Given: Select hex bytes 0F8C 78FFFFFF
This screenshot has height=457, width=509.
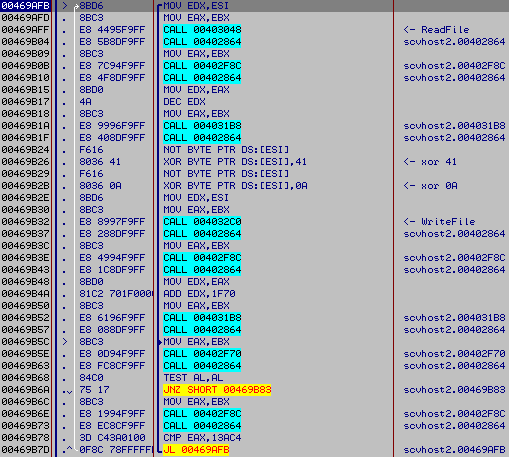Looking at the screenshot, I should coord(116,450).
